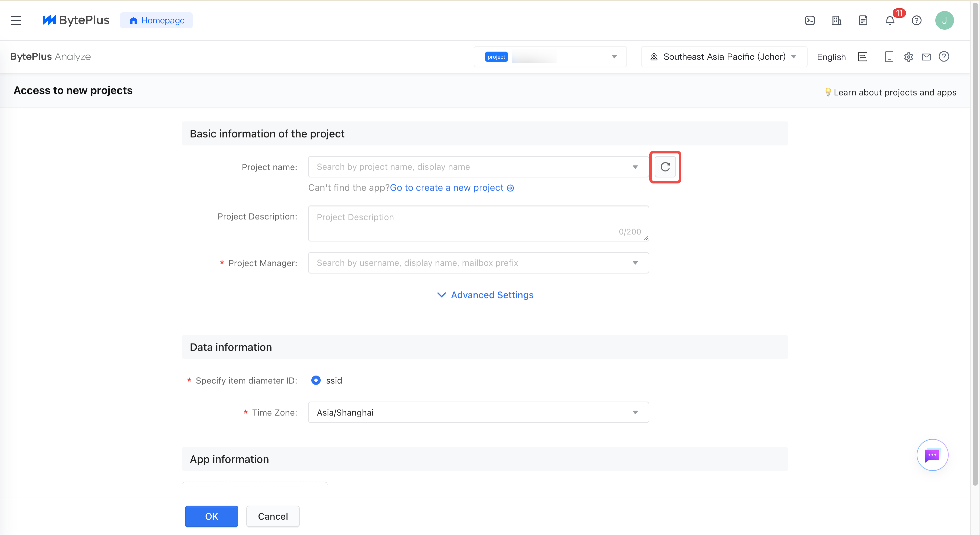The width and height of the screenshot is (980, 535).
Task: Open the Analyze settings gear
Action: [908, 57]
